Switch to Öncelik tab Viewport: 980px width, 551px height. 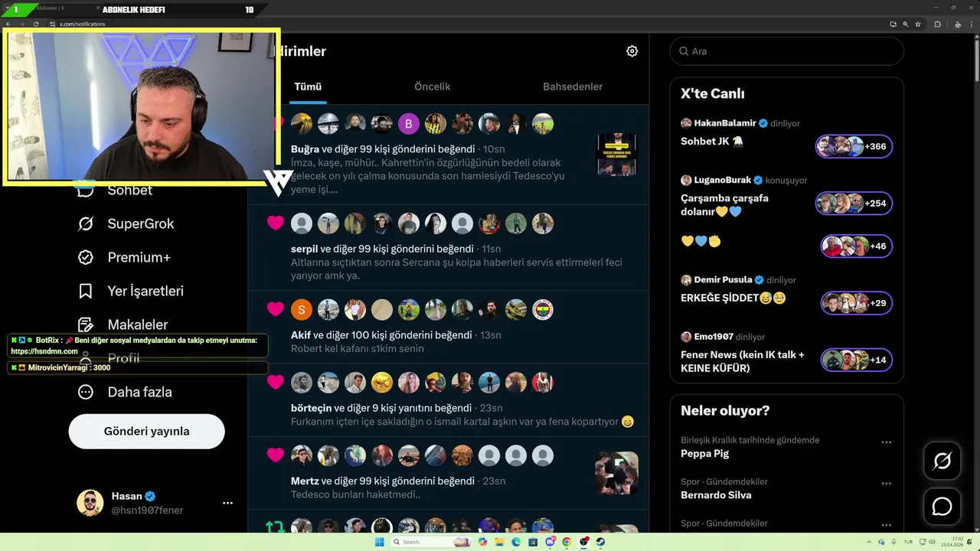[432, 86]
